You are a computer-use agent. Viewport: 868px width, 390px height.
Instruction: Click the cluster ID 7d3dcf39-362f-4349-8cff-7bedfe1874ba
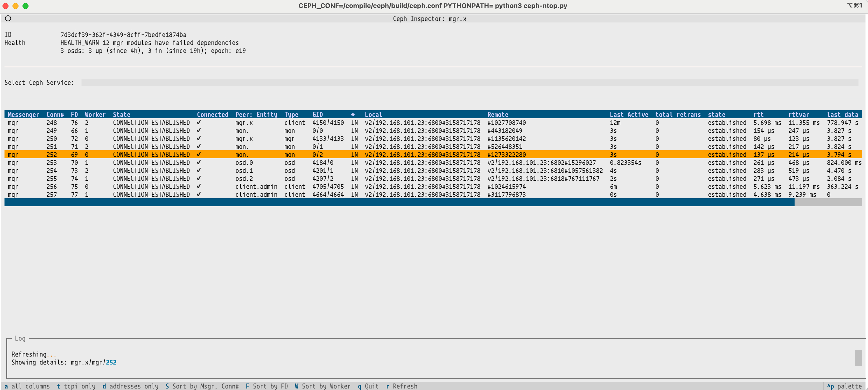pos(123,35)
